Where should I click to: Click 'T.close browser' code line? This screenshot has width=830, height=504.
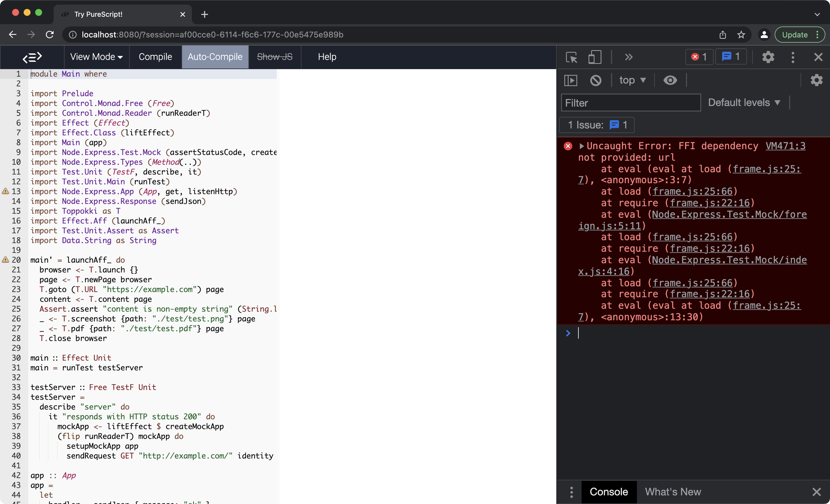(73, 338)
